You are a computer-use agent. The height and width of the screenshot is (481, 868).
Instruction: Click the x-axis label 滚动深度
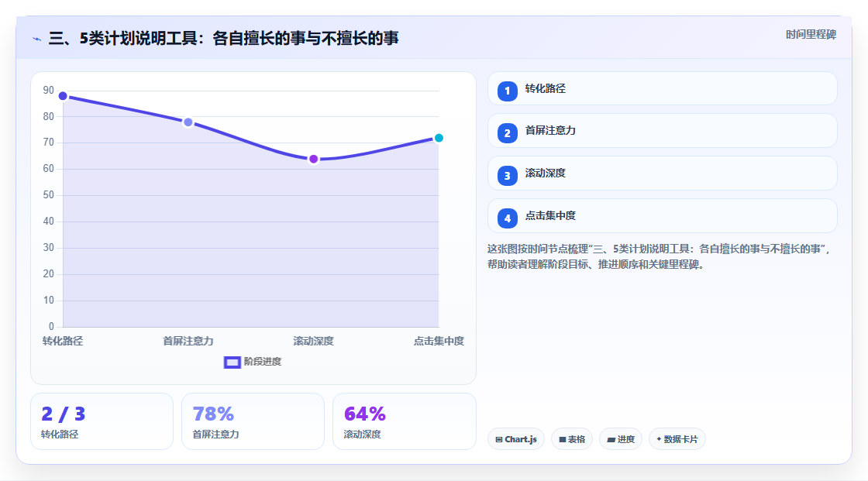coord(313,341)
